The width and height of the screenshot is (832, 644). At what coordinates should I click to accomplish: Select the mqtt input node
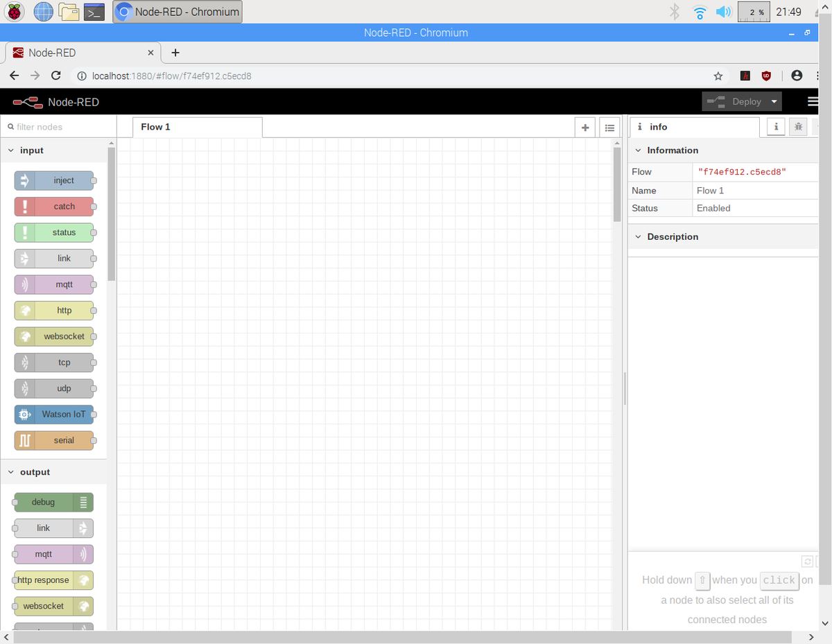tap(53, 284)
